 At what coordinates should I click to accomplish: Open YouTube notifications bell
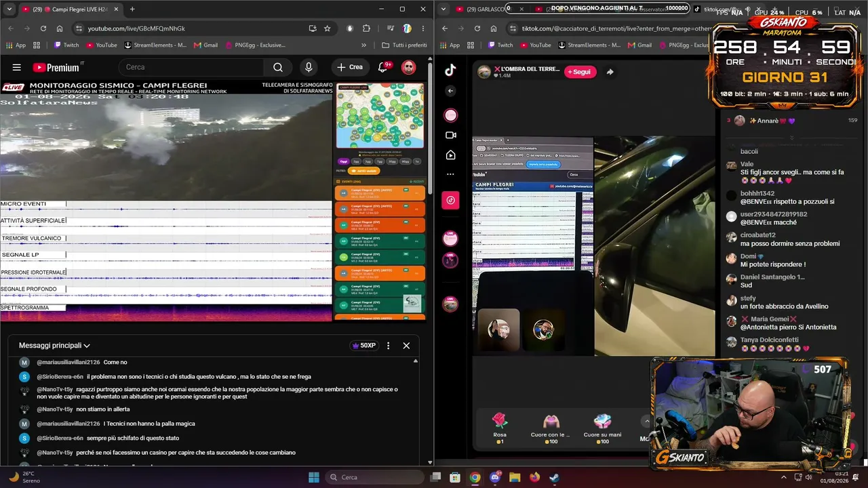[x=383, y=67]
